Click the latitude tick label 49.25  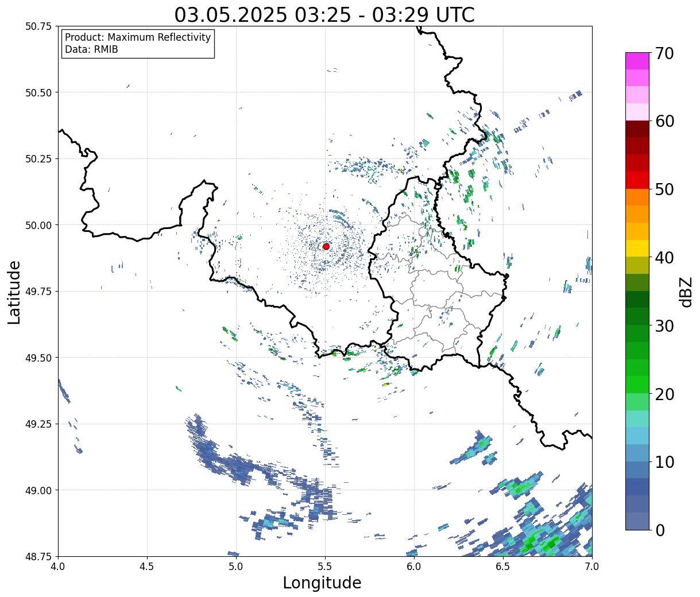tap(38, 424)
